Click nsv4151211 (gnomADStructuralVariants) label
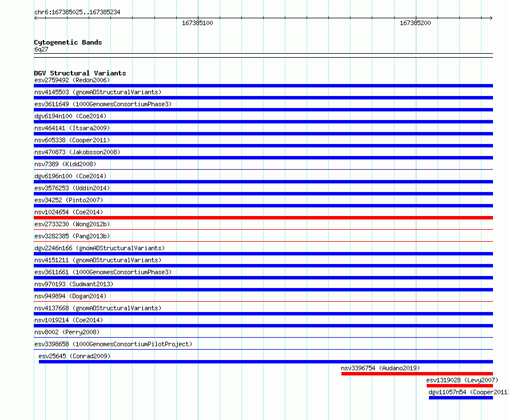Viewport: 509px width, 420px height. (x=98, y=260)
